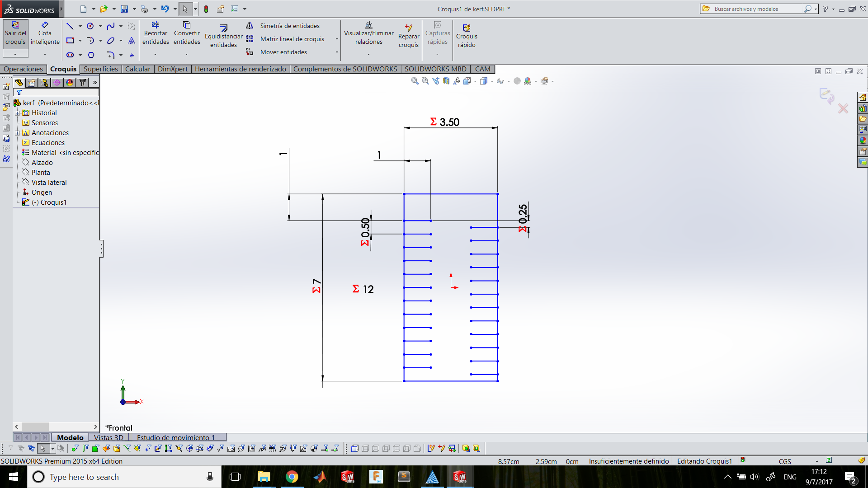Screen dimensions: 868x488
Task: Open File Explorer from the taskbar
Action: [264, 477]
